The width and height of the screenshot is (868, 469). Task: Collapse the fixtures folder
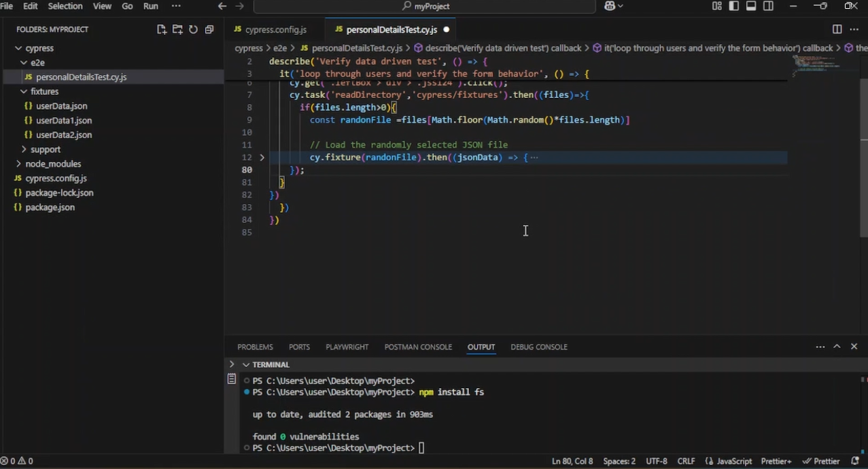point(44,91)
